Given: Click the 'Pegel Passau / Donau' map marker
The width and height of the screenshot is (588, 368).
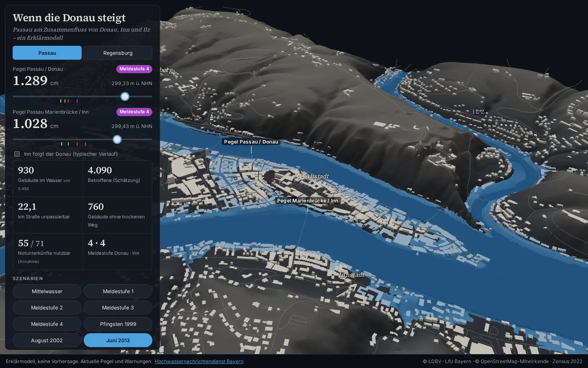Looking at the screenshot, I should tap(251, 142).
